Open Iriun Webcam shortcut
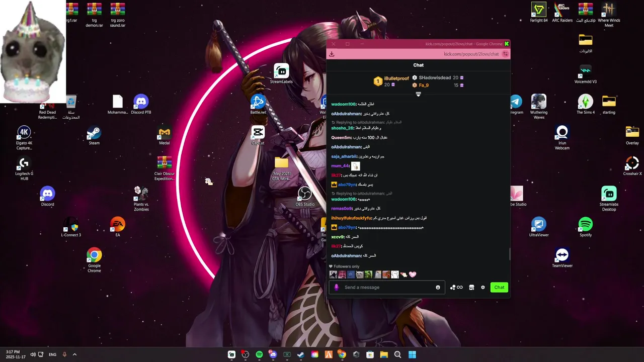The width and height of the screenshot is (644, 362). pos(562,138)
